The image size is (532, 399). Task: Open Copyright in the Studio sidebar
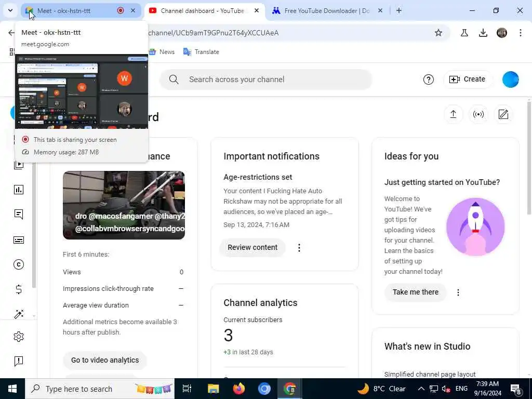pyautogui.click(x=19, y=264)
